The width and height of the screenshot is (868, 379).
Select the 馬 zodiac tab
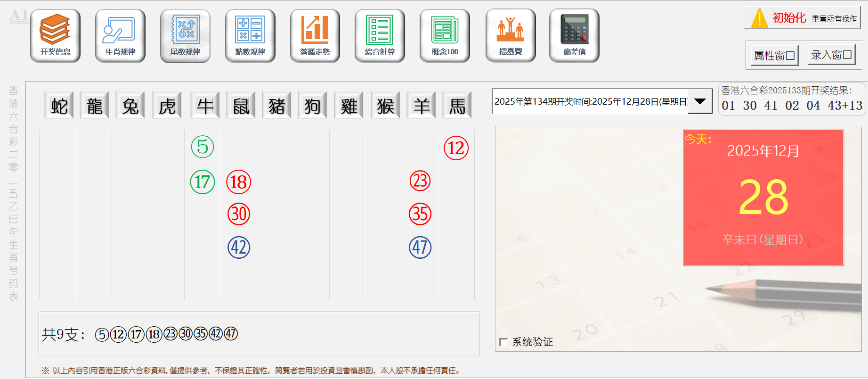[457, 106]
